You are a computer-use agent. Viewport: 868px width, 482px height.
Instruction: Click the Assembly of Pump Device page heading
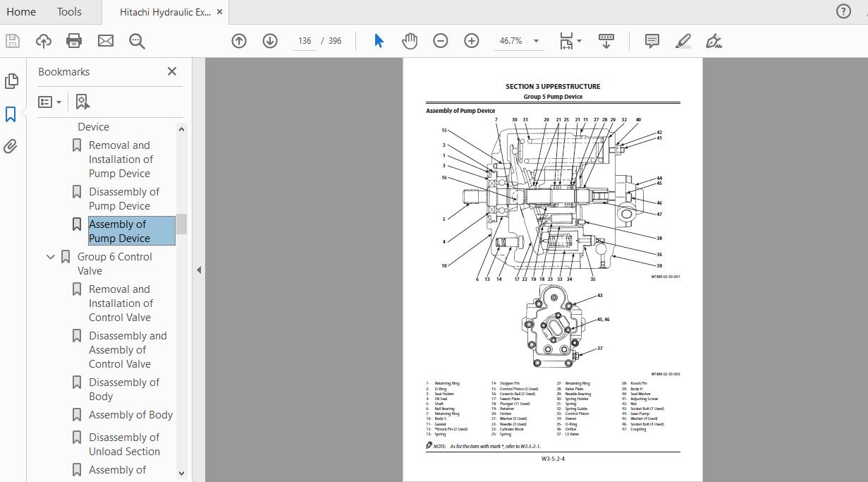tap(460, 111)
